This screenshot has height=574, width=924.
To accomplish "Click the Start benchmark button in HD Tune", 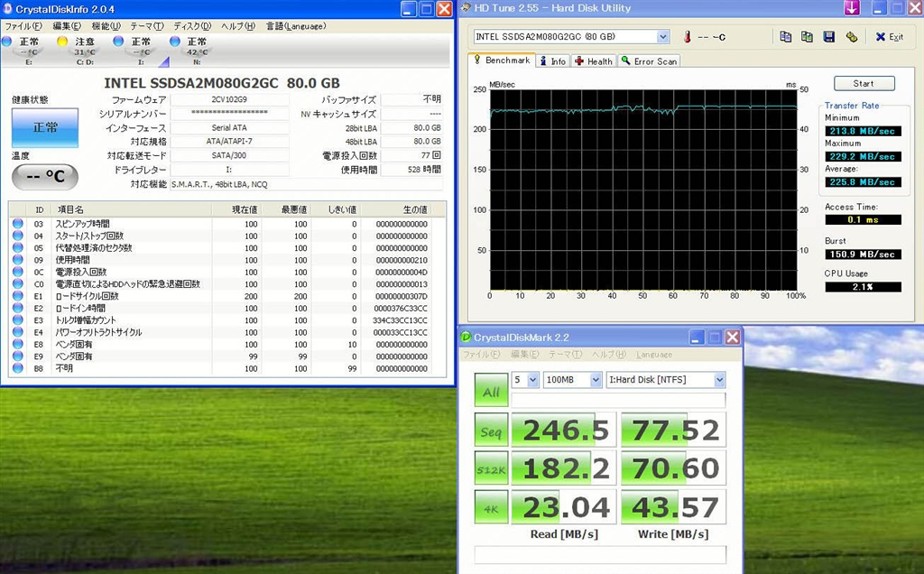I will coord(864,84).
